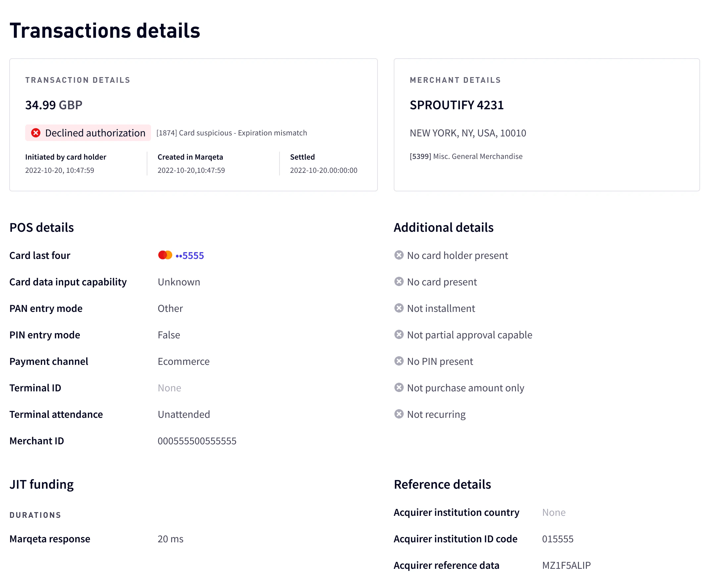Image resolution: width=710 pixels, height=588 pixels.
Task: Click the X icon beside 'No card holder present'
Action: [x=399, y=255]
